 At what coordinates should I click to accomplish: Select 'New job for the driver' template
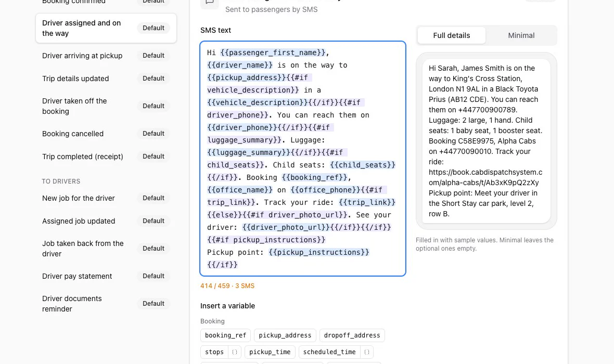(x=106, y=198)
